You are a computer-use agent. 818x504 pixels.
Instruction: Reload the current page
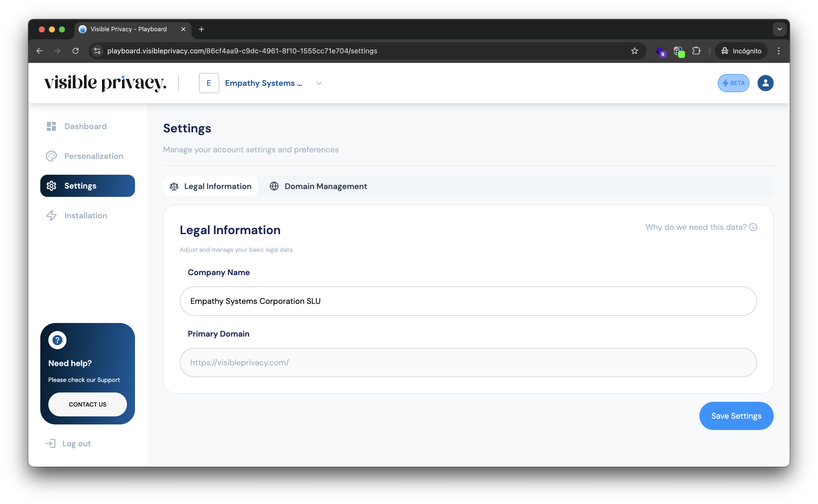point(75,51)
